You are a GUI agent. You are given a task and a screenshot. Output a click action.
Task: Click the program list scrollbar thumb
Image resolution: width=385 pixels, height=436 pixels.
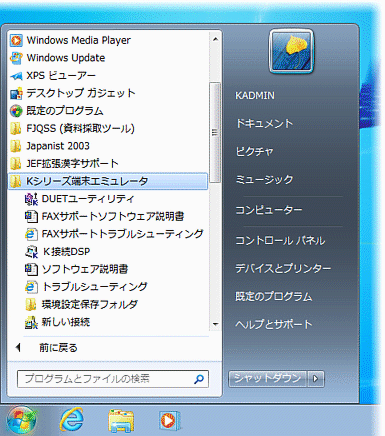coord(215,132)
